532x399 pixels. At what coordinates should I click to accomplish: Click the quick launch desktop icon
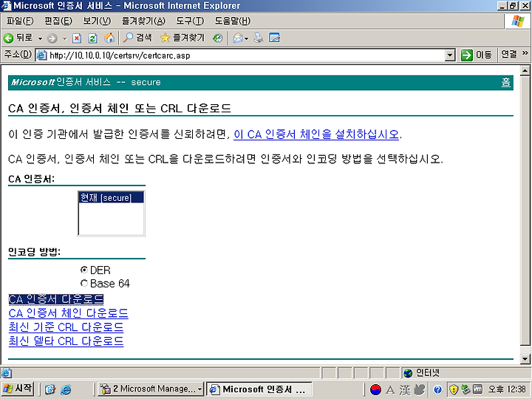click(50, 389)
